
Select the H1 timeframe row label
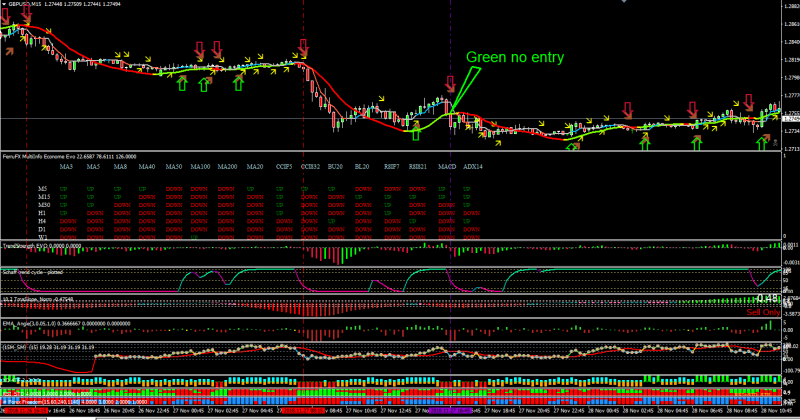click(42, 213)
